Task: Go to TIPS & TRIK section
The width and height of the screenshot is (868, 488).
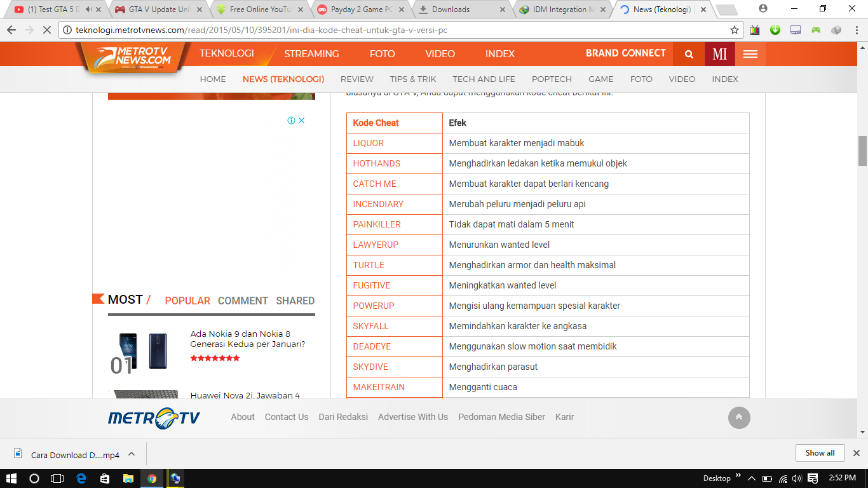Action: click(x=413, y=79)
